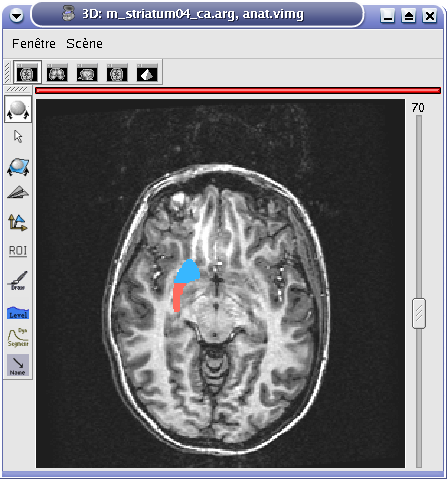Image resolution: width=447 pixels, height=479 pixels.
Task: Switch to 3D pyramid view mode
Action: 147,73
